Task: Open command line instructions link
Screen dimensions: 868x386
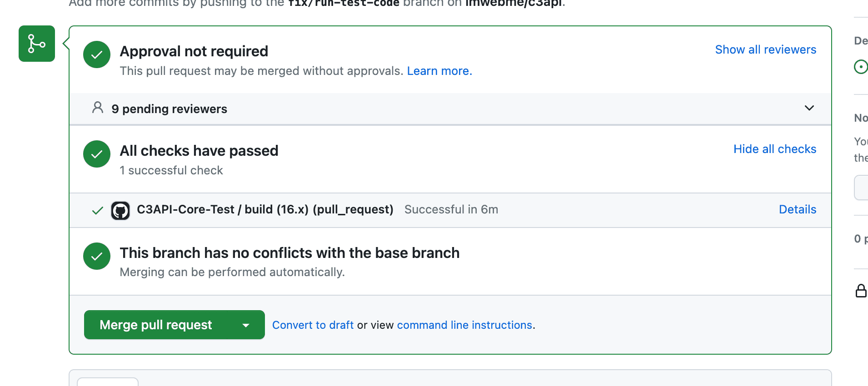Action: 464,325
